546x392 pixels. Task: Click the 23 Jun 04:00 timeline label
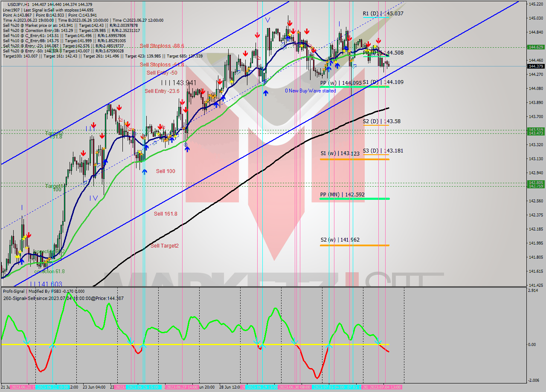click(90, 388)
